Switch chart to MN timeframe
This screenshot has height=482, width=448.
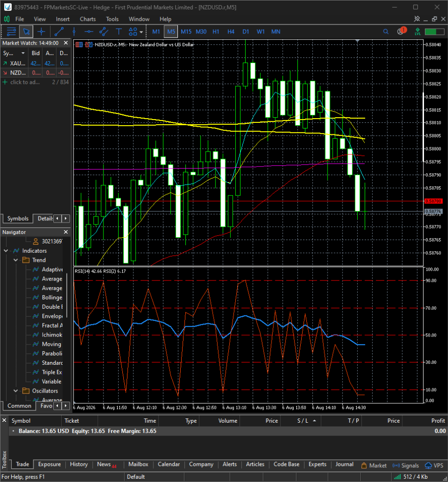[276, 32]
